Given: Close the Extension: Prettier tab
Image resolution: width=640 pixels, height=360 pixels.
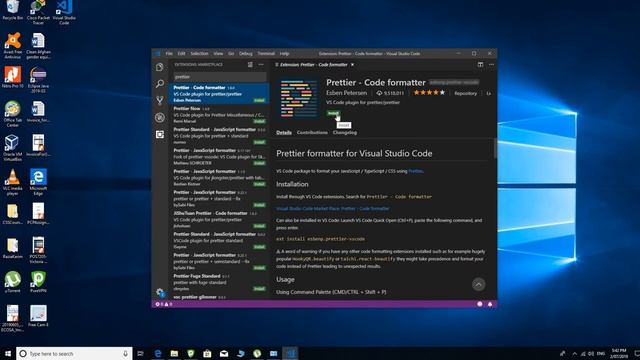Looking at the screenshot, I should pos(353,64).
